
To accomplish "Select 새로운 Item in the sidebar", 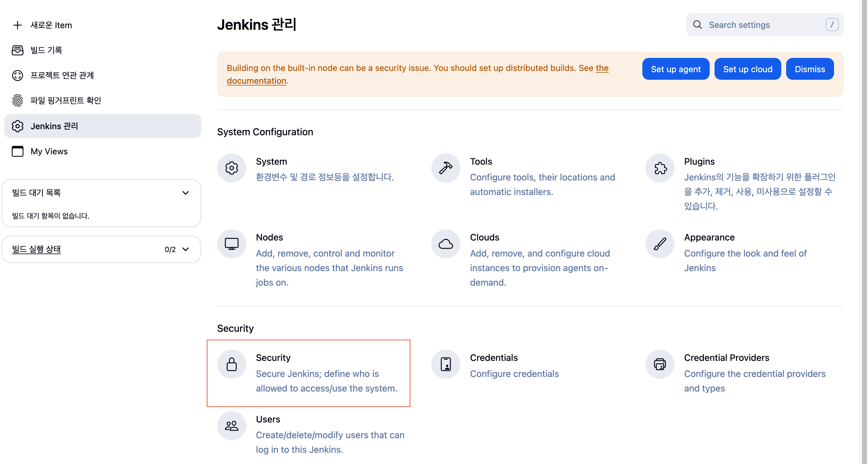I will (51, 25).
